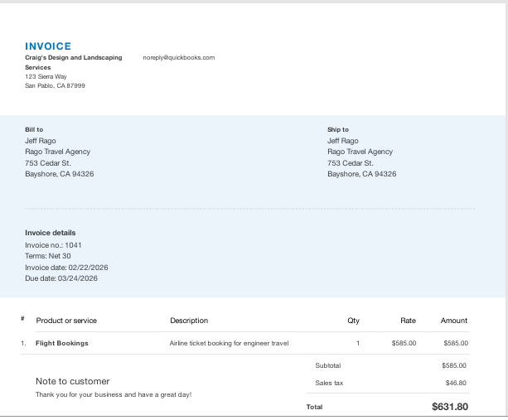Select Jeff Rago name under Bill to
The width and height of the screenshot is (508, 420).
[41, 141]
